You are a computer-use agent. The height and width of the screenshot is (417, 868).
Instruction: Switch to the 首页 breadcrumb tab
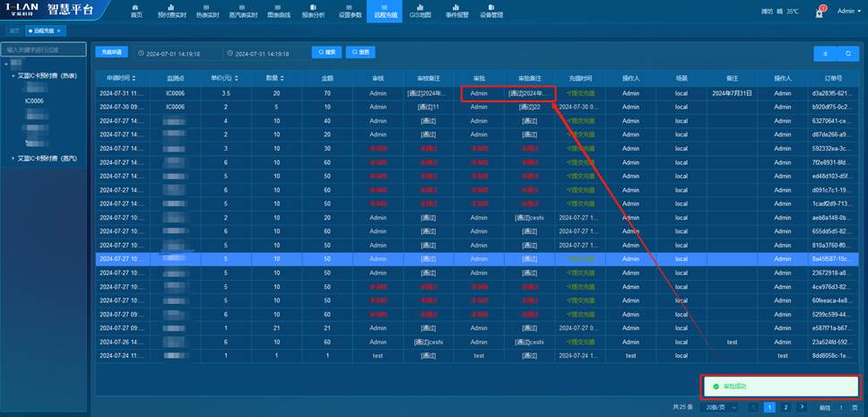pyautogui.click(x=14, y=30)
